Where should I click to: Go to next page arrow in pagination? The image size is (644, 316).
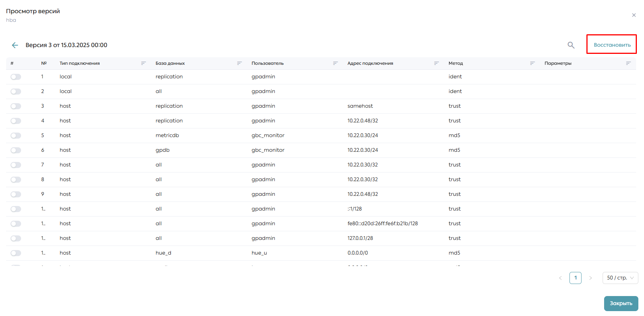click(591, 278)
